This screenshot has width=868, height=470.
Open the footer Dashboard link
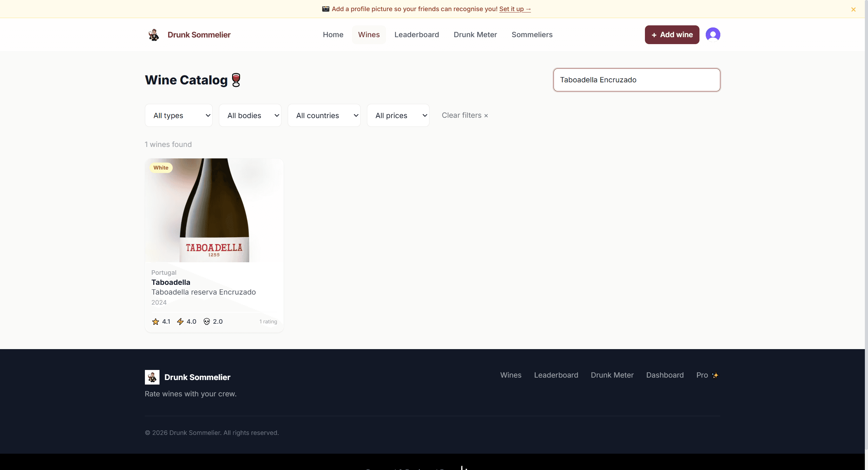pyautogui.click(x=665, y=375)
